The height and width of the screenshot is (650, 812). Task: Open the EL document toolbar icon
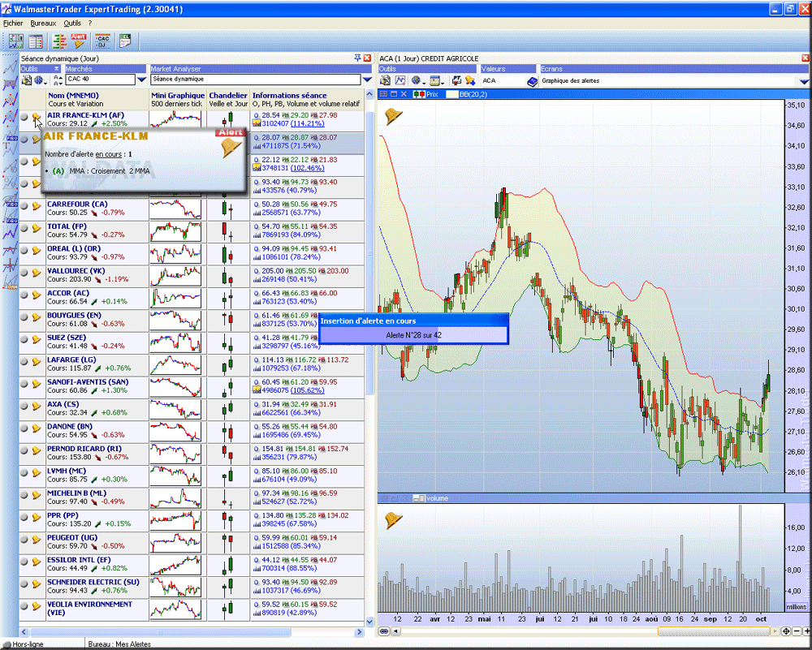coord(125,41)
